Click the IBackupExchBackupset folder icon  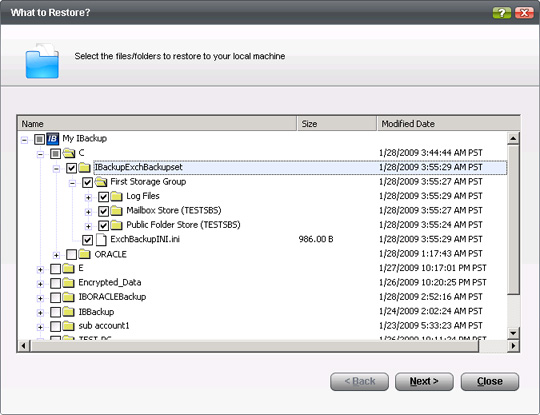tap(84, 168)
